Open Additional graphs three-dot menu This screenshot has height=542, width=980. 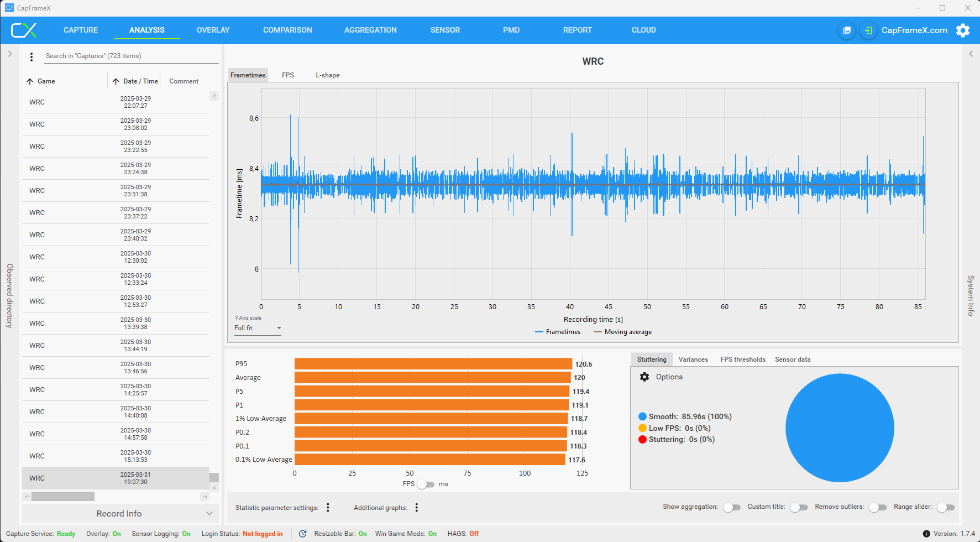[x=416, y=508]
